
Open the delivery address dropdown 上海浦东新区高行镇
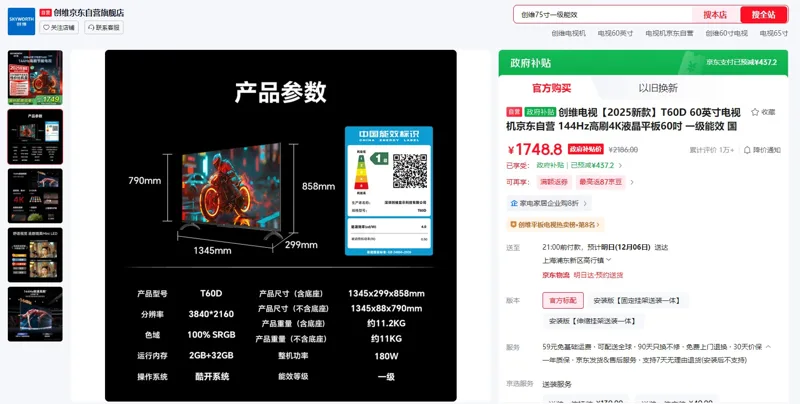coord(577,260)
